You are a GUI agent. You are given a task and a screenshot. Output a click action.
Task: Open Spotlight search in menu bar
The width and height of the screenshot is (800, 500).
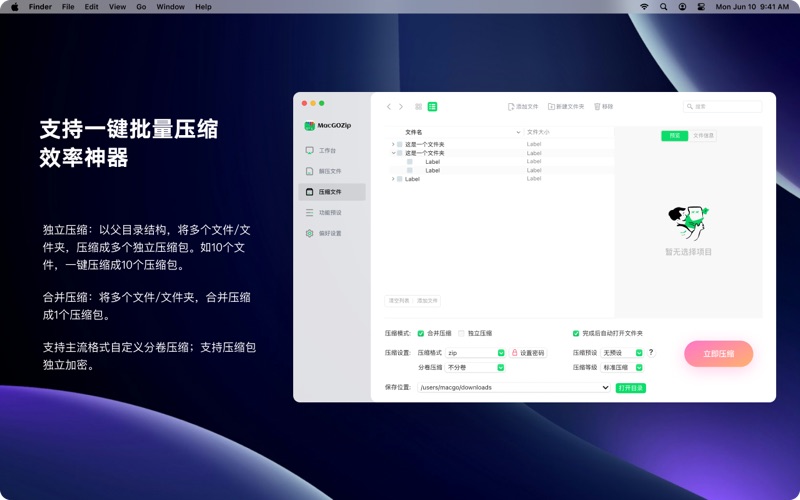tap(663, 7)
